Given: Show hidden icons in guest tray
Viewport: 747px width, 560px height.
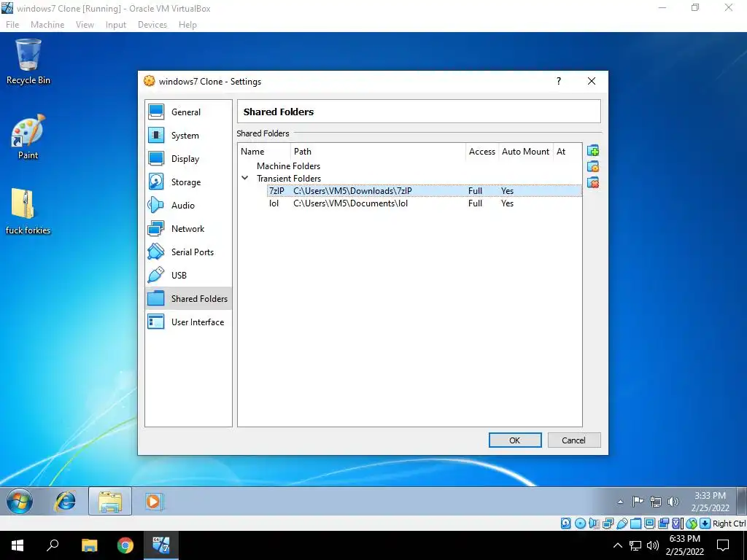Looking at the screenshot, I should tap(620, 502).
